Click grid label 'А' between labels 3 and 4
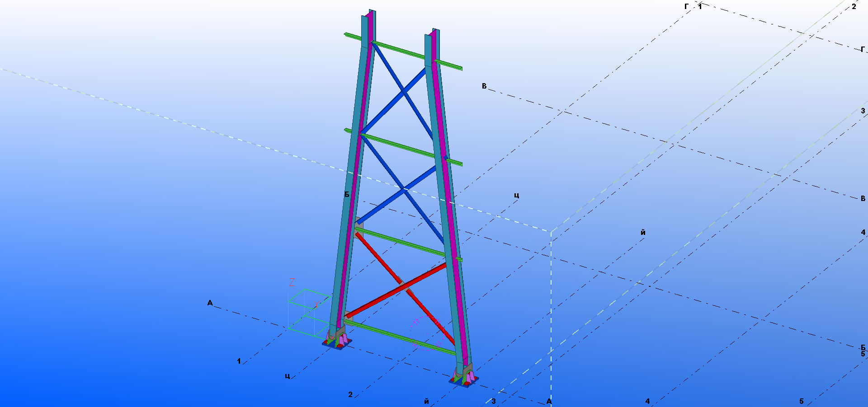The width and height of the screenshot is (868, 407). [549, 401]
